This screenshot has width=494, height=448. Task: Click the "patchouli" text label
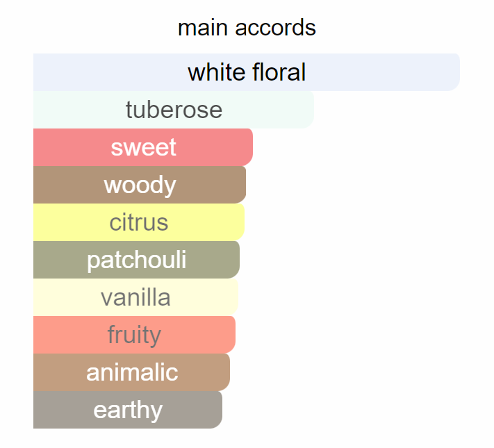tap(136, 260)
